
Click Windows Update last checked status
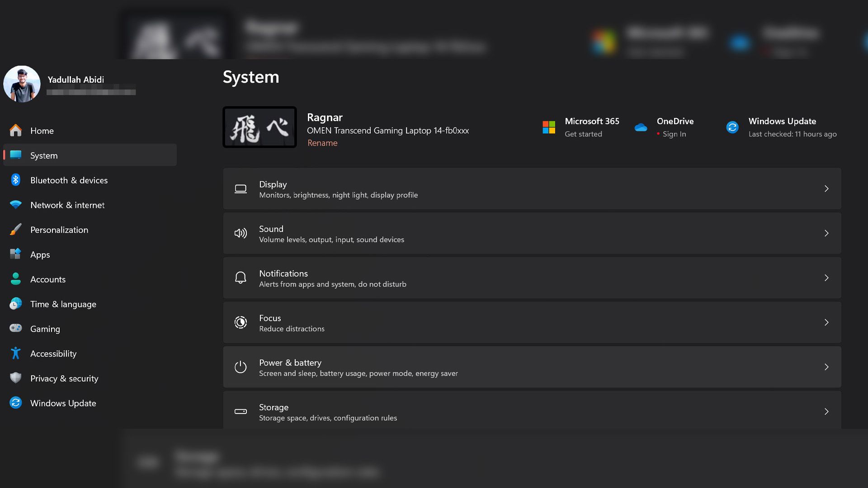(x=793, y=134)
